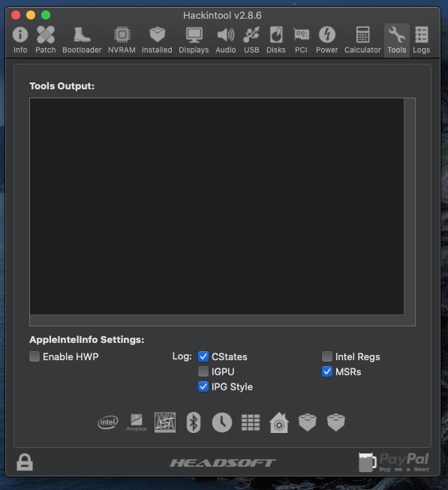
Task: Open the Power settings tab
Action: 326,40
